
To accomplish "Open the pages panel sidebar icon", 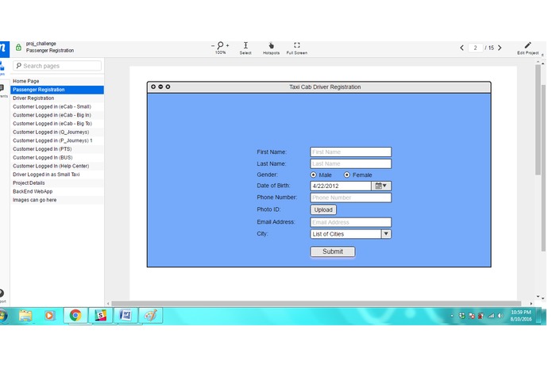I will tap(2, 68).
